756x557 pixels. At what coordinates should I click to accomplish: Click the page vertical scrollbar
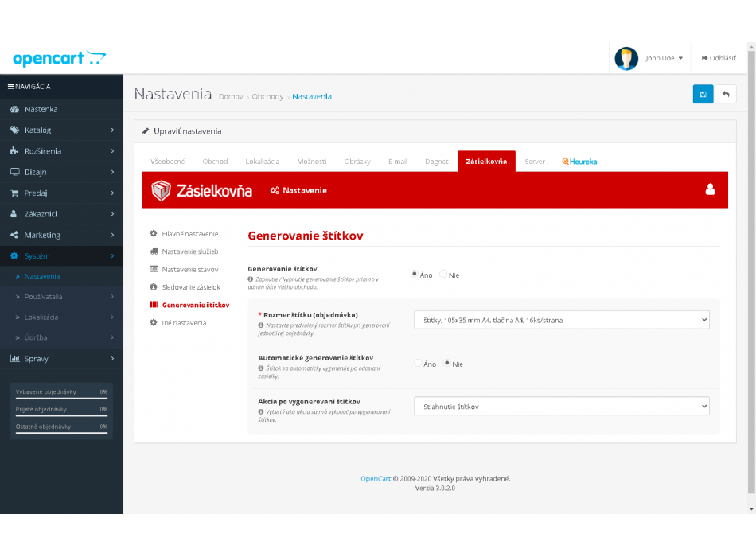[751, 272]
